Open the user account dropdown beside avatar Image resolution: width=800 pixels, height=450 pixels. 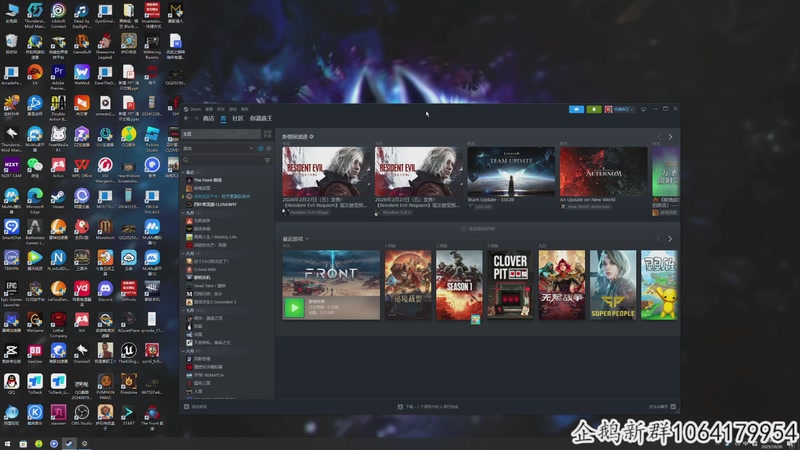(624, 109)
